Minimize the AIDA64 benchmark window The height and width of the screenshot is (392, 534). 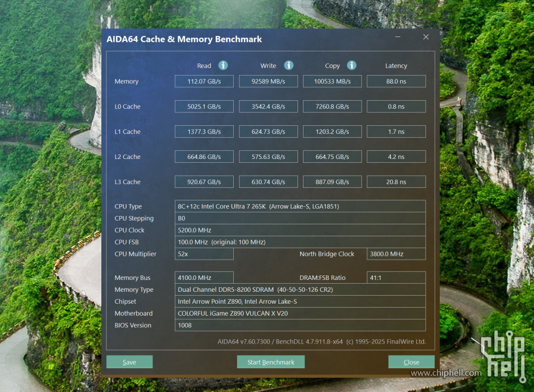[x=398, y=37]
